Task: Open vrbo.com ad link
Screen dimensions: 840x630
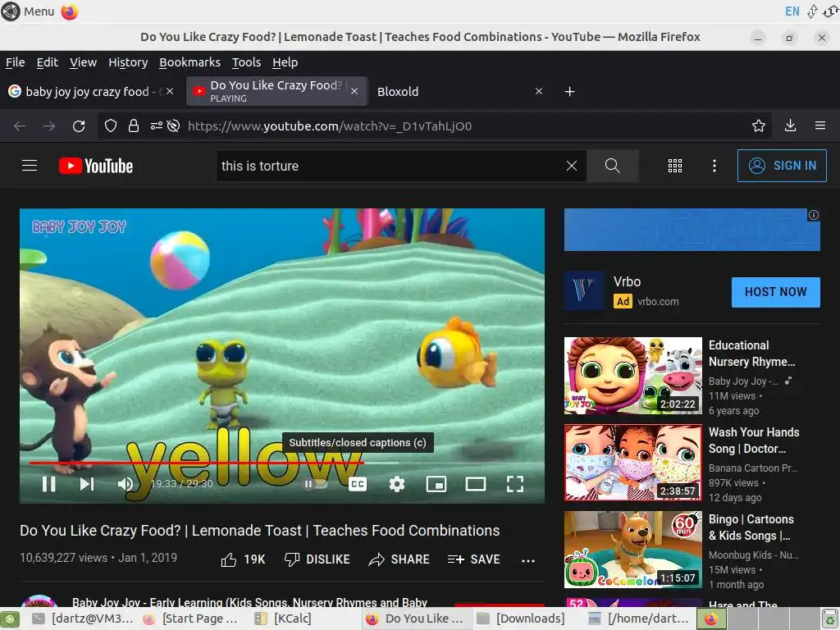Action: pos(658,302)
